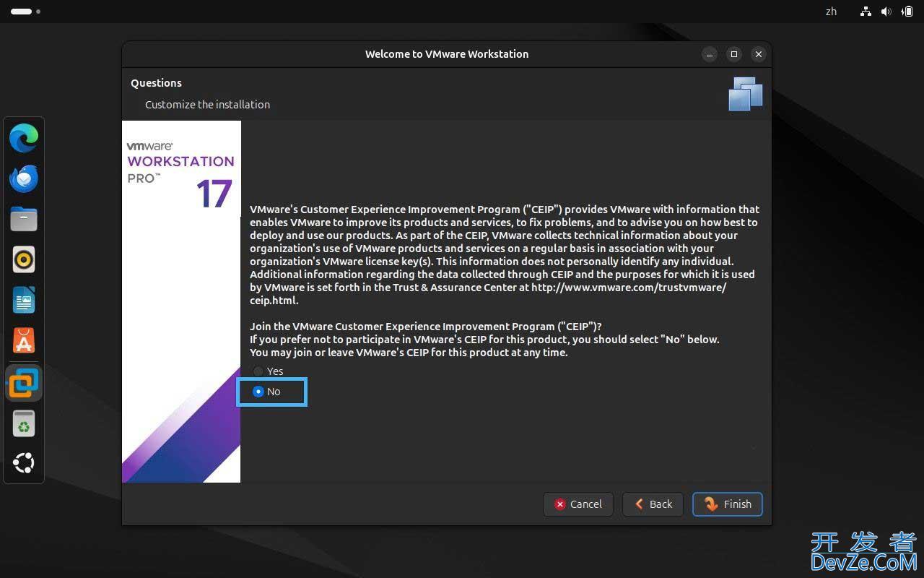Viewport: 924px width, 578px height.
Task: Click the network status icon in top bar
Action: click(x=866, y=12)
